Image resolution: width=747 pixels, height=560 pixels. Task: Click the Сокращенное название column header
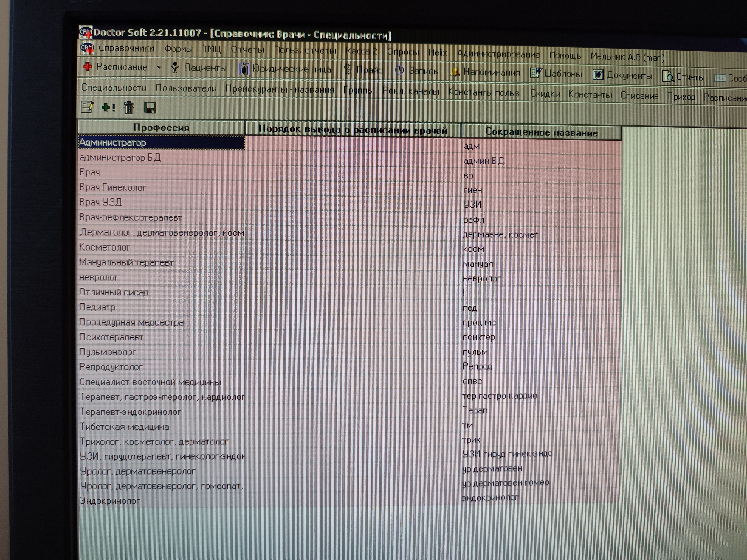[541, 132]
